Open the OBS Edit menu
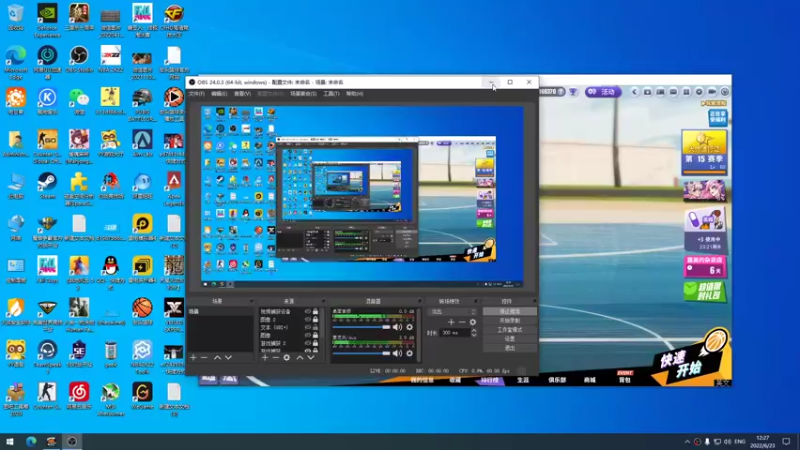This screenshot has height=450, width=800. coord(219,94)
